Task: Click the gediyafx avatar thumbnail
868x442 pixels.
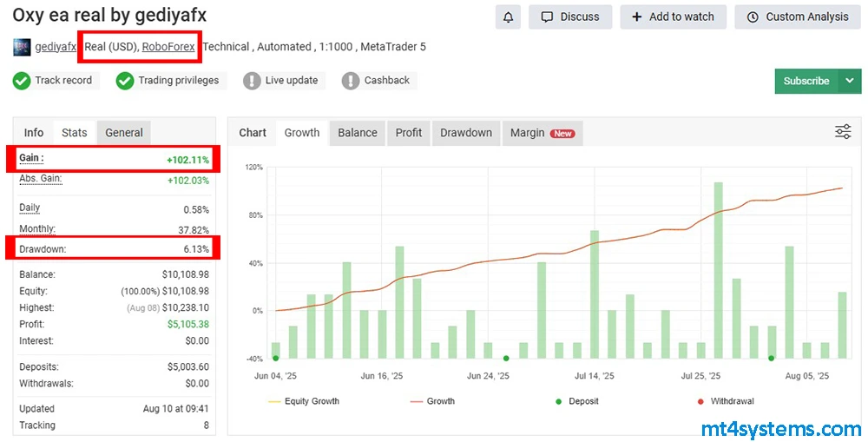Action: [x=22, y=47]
